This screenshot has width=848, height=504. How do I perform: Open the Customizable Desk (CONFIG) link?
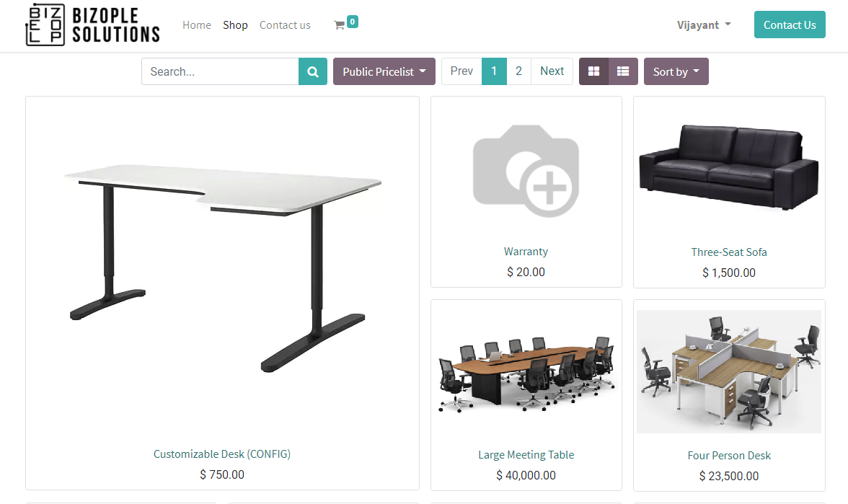click(x=222, y=454)
